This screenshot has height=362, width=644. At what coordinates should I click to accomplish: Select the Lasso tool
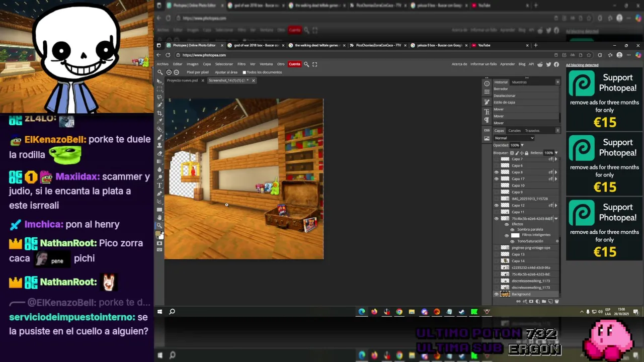160,97
